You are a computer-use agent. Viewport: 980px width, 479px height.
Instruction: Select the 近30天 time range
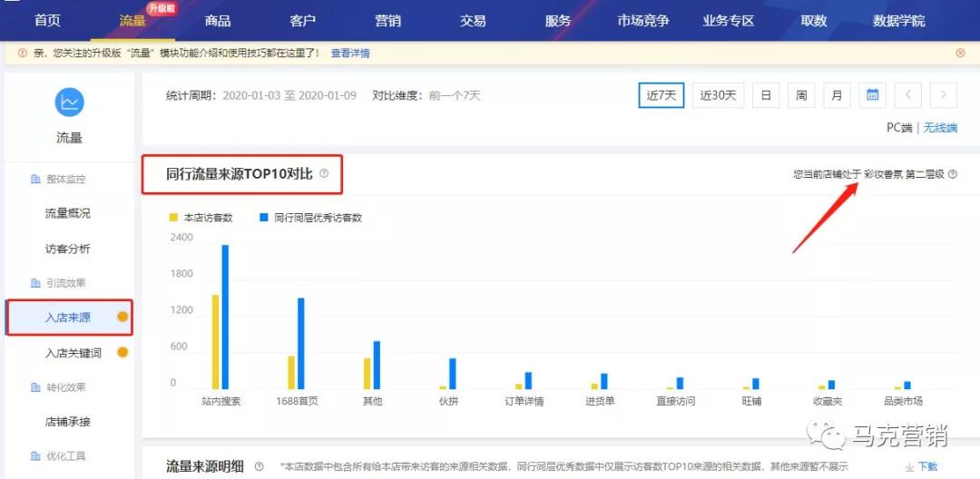[x=718, y=95]
